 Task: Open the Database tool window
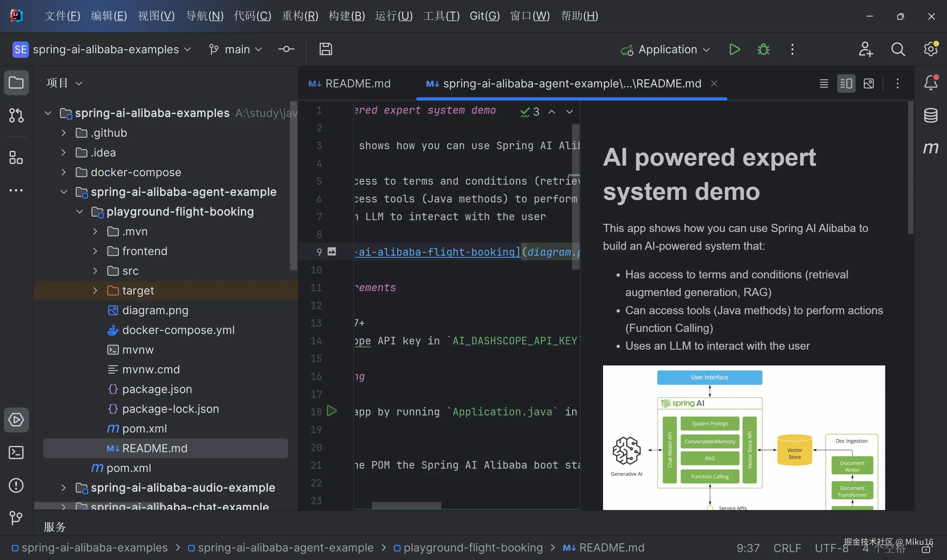(930, 115)
